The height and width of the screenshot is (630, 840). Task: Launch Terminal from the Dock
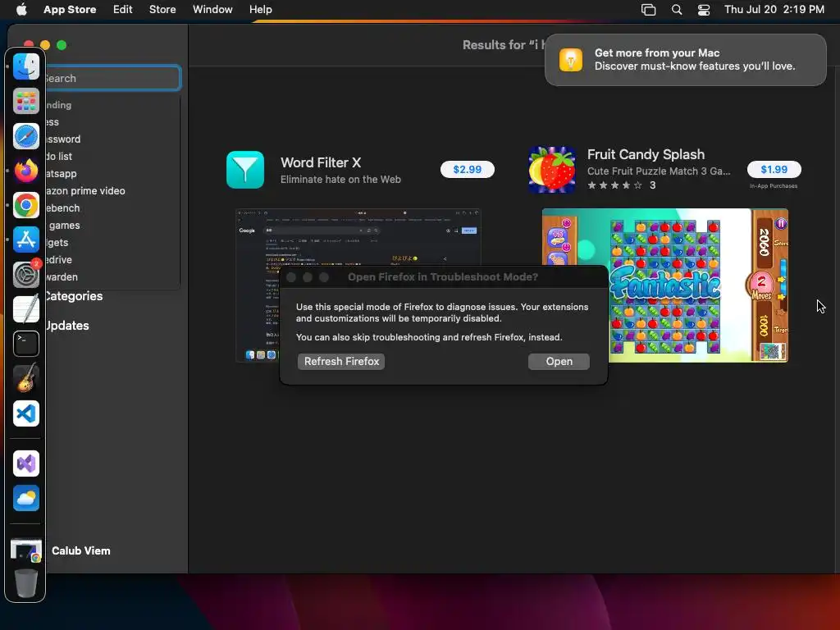25,344
